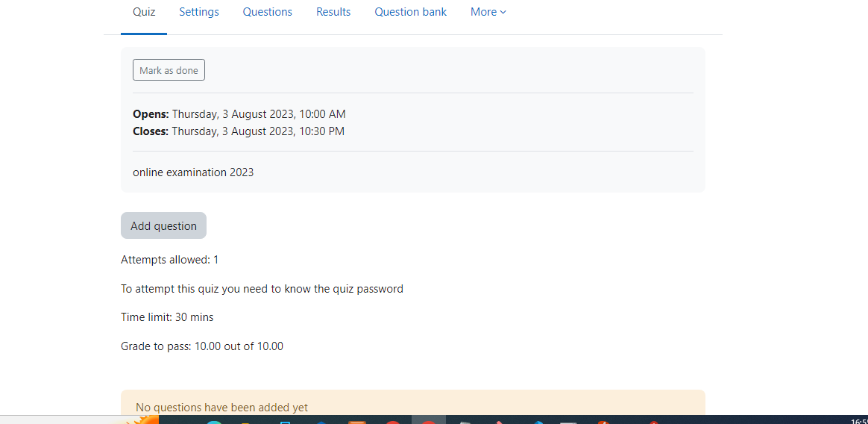Viewport: 868px width, 424px height.
Task: Click the Time limit: 30 mins text
Action: (167, 317)
